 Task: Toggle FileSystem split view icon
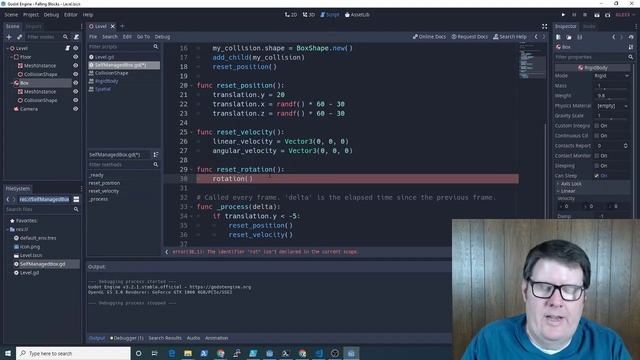click(x=76, y=199)
